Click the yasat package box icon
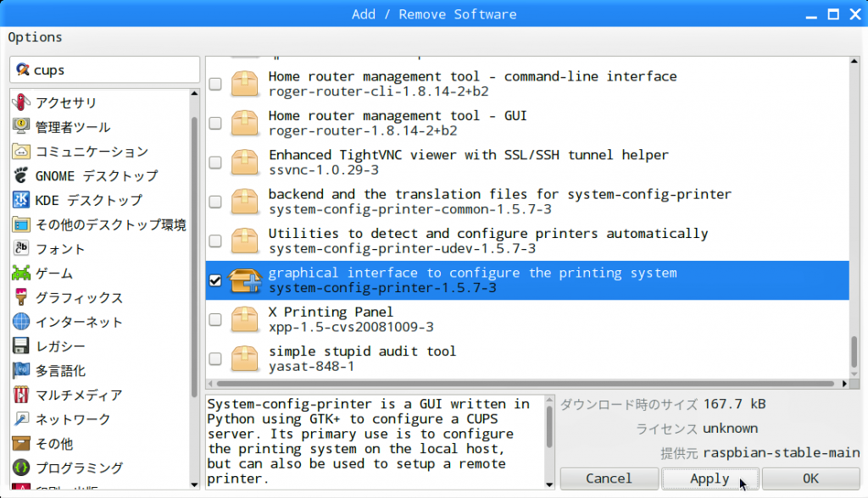This screenshot has height=498, width=868. point(244,358)
